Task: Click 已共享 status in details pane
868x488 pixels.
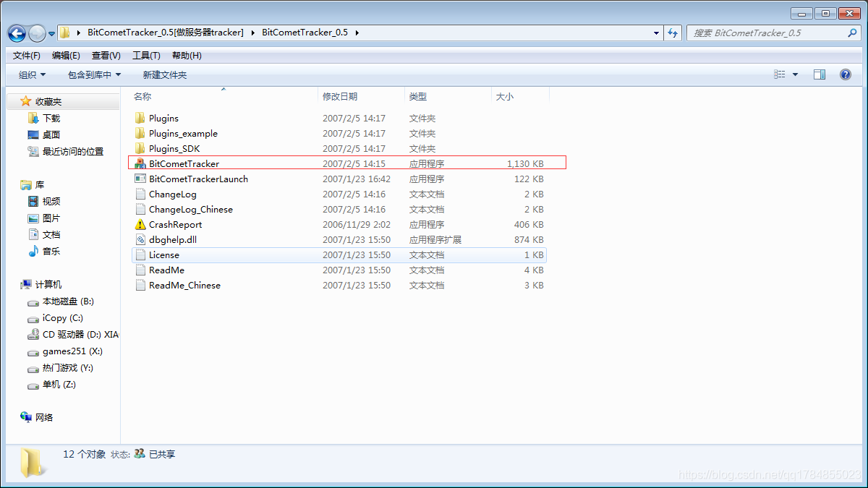Action: coord(162,454)
